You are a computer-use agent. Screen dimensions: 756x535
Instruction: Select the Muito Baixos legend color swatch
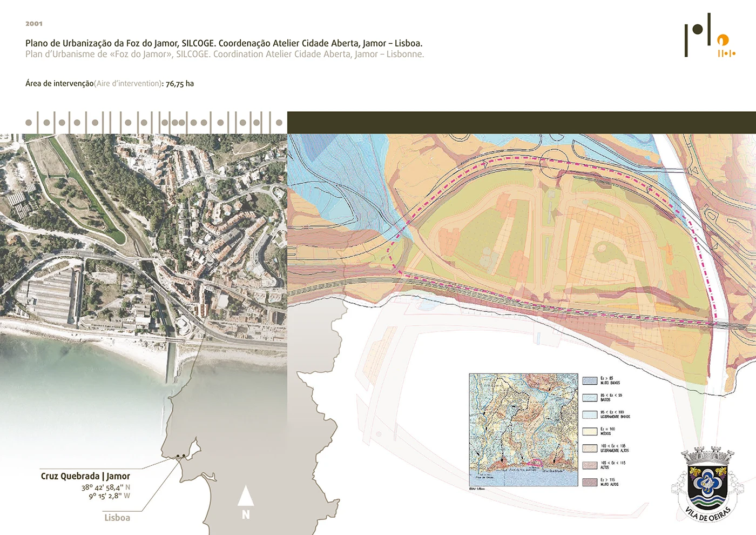590,380
